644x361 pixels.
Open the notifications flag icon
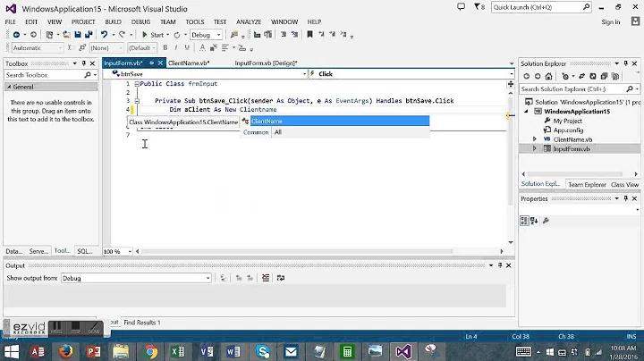click(x=477, y=6)
